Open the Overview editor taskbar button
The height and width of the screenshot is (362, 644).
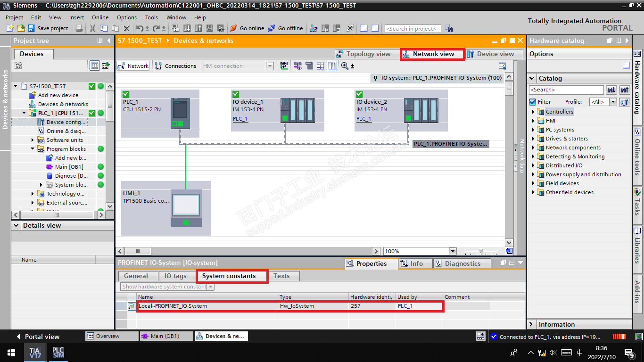click(112, 336)
